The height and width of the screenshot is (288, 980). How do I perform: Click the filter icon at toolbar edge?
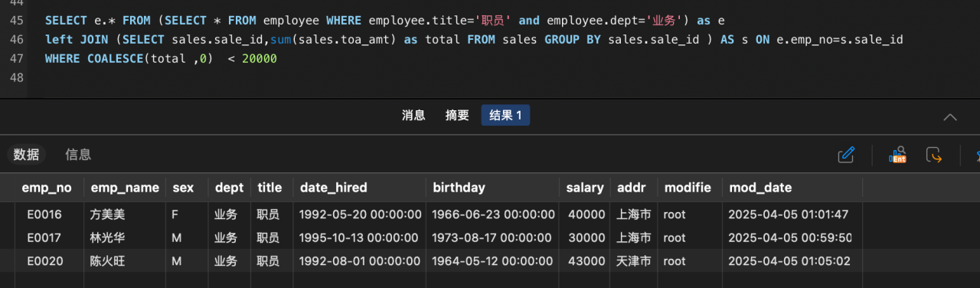point(976,155)
